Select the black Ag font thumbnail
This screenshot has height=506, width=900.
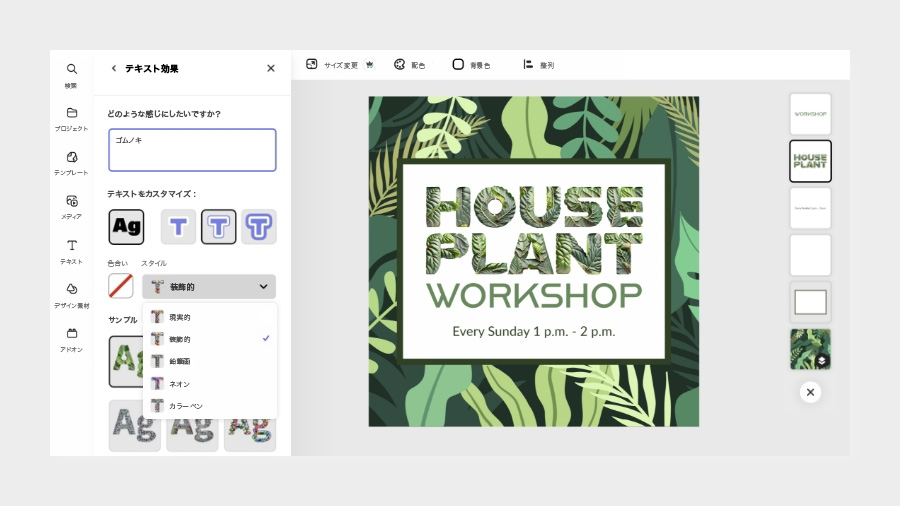point(126,227)
